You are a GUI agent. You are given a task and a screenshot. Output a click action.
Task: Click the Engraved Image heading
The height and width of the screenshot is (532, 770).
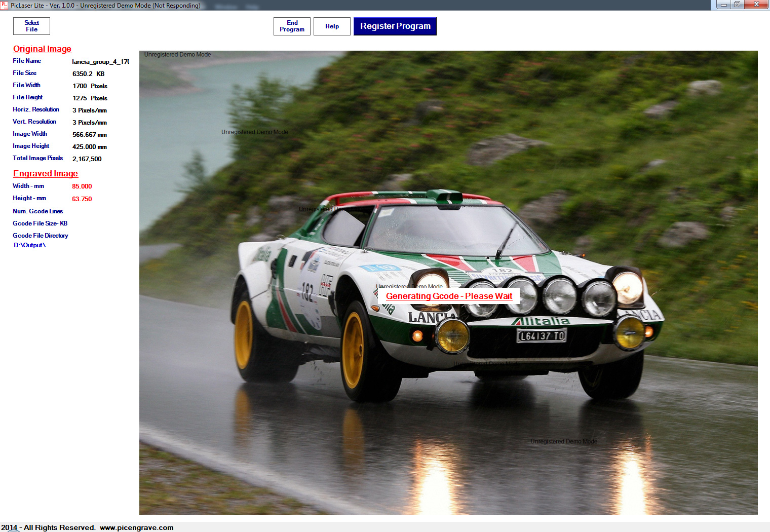click(46, 173)
